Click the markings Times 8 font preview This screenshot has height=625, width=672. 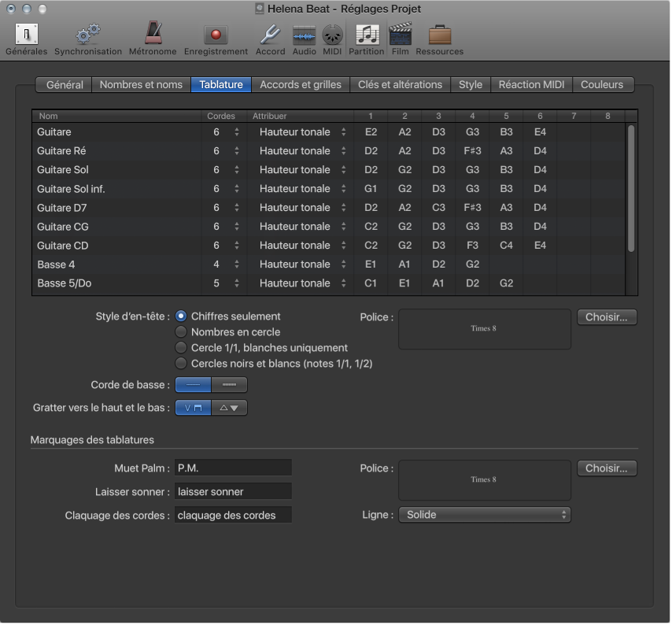(x=484, y=480)
